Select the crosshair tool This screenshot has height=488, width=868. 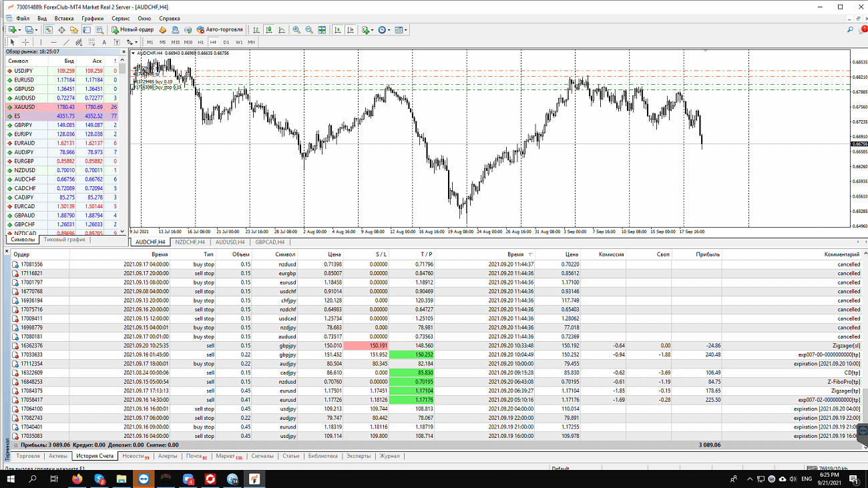click(25, 42)
